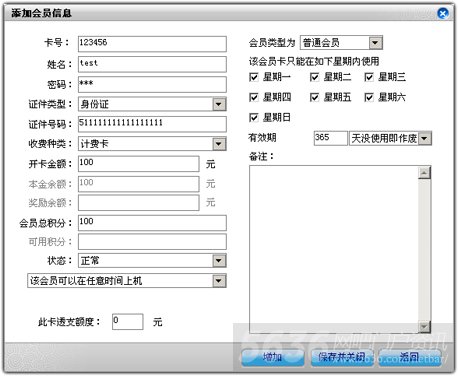Uncheck the 星期五 checkbox
Screen dimensions: 458x376
(314, 97)
